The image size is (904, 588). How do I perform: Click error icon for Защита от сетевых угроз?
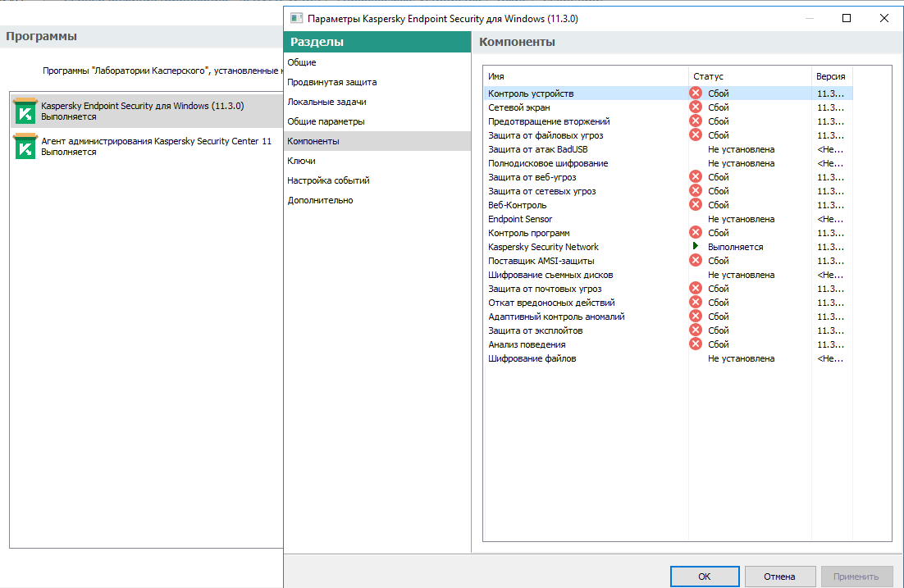click(x=696, y=190)
